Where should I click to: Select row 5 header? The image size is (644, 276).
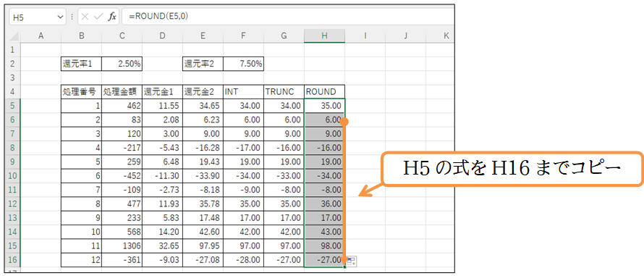pyautogui.click(x=12, y=106)
